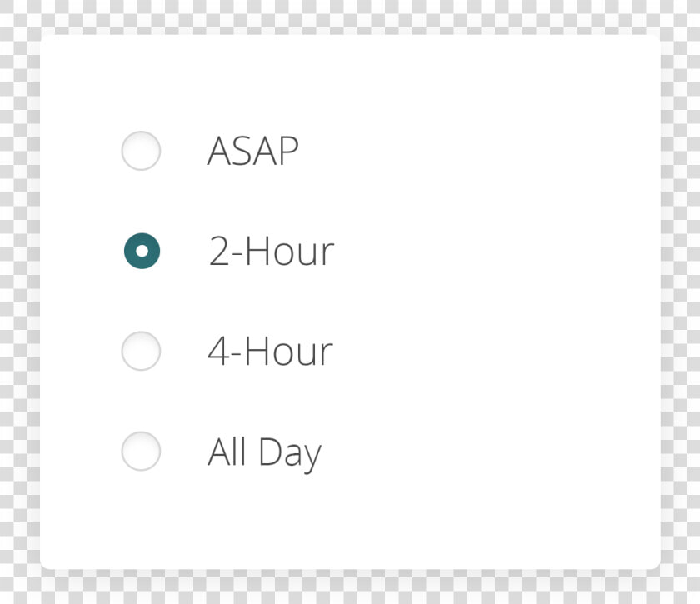This screenshot has width=700, height=604.
Task: Tick the unselected circle next to All Day
Action: 141,451
